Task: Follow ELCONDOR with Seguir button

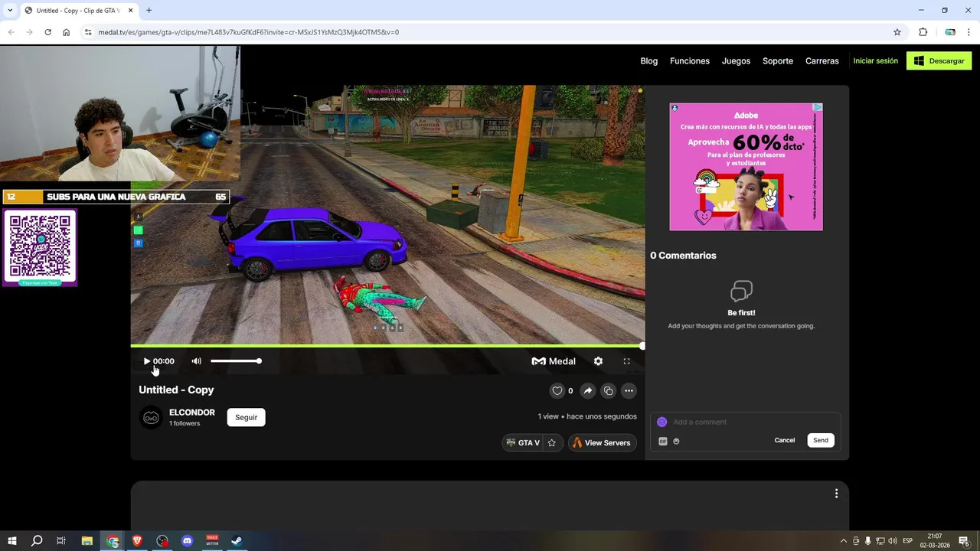Action: pos(246,417)
